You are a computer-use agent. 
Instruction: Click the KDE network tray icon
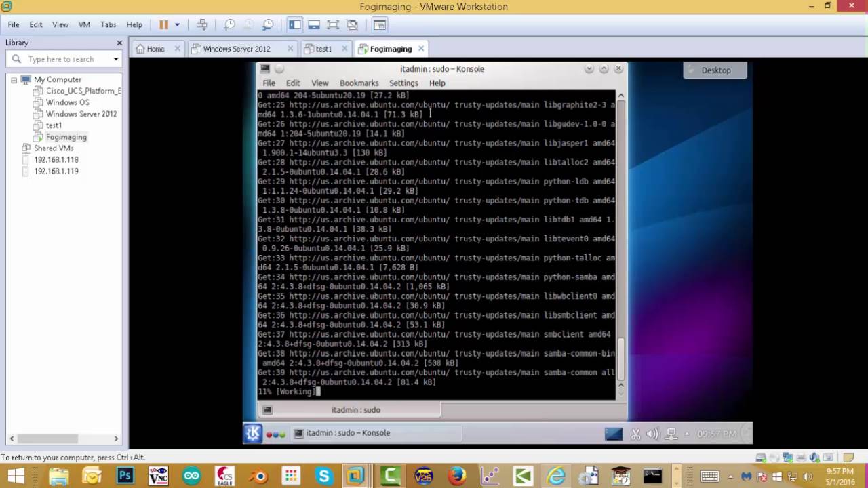(x=671, y=434)
